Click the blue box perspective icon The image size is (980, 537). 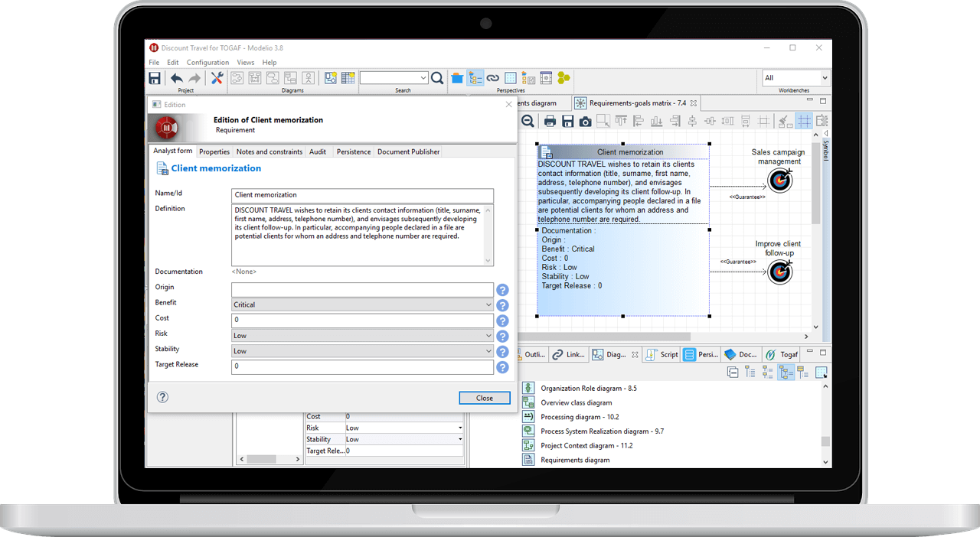pyautogui.click(x=457, y=78)
